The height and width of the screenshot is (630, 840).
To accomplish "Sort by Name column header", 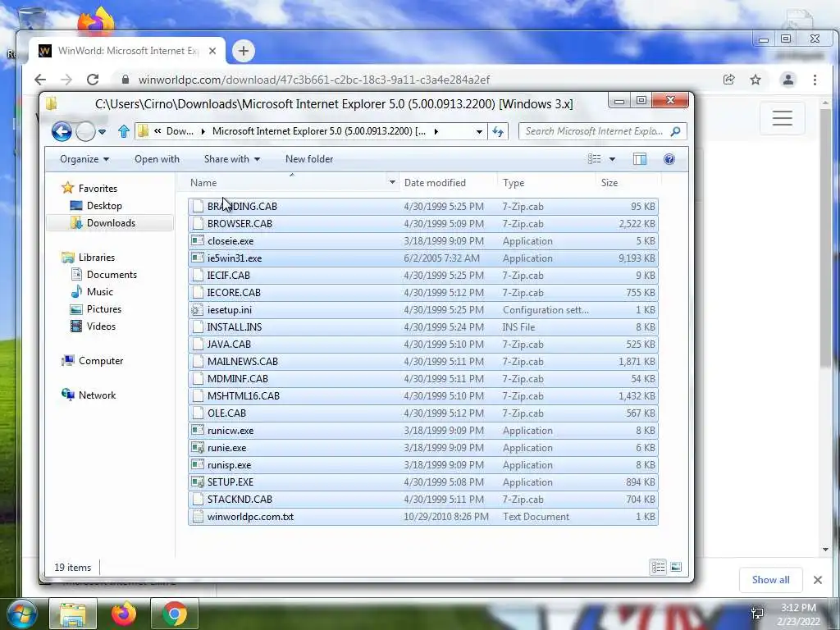I will [203, 183].
